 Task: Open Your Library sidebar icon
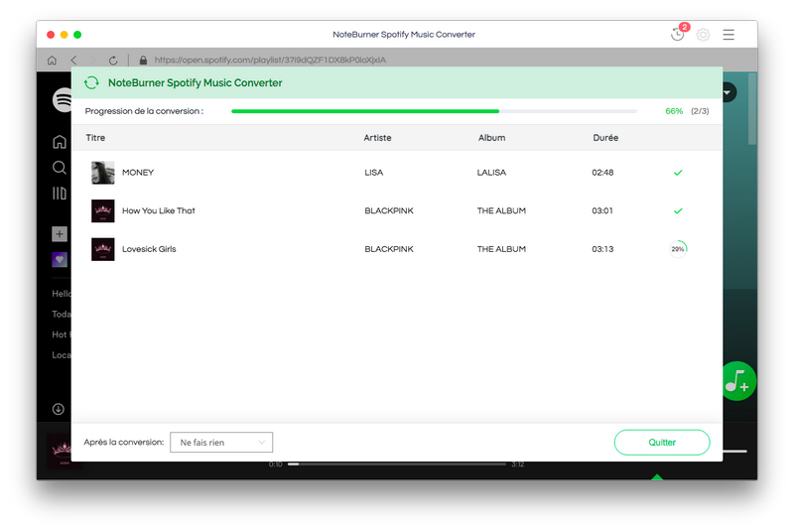click(x=60, y=194)
